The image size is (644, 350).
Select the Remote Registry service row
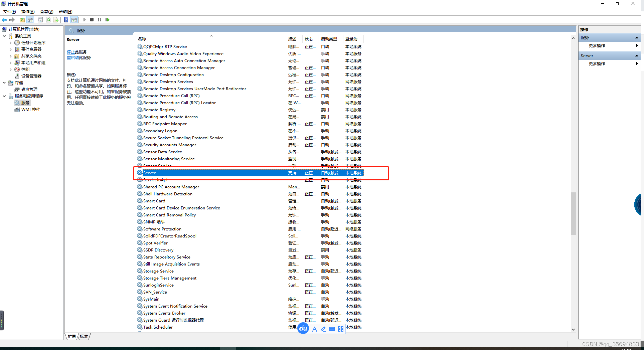[250, 110]
